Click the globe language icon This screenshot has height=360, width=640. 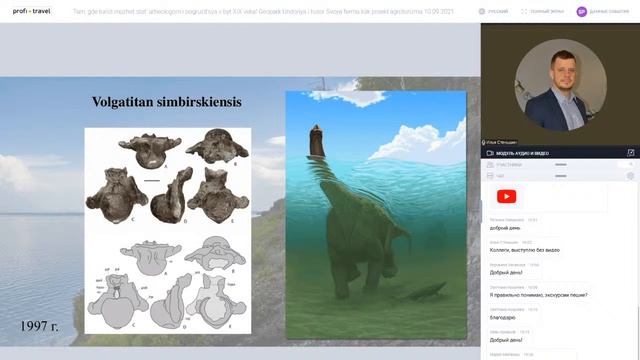[x=482, y=11]
